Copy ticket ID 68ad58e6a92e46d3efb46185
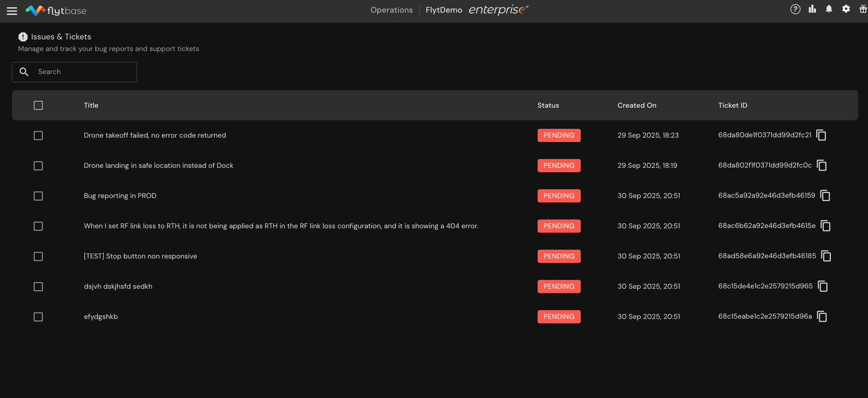 click(x=826, y=256)
